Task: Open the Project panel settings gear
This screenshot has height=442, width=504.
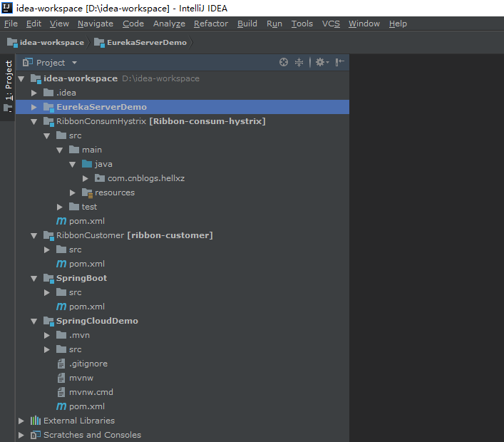Action: [322, 62]
